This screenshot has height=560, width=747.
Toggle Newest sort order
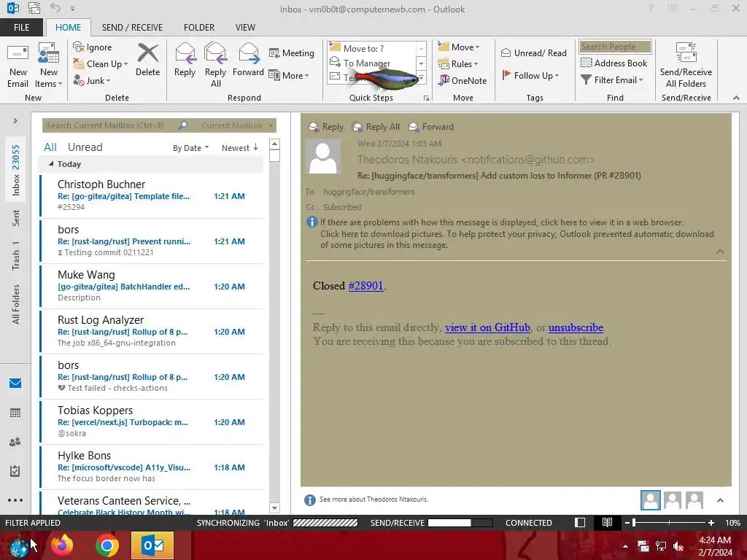point(240,148)
